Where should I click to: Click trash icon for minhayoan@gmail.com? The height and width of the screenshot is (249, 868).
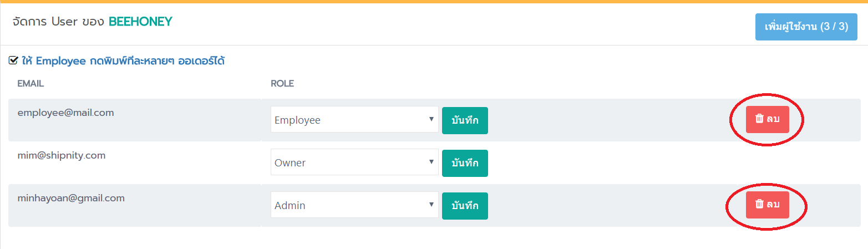[760, 205]
